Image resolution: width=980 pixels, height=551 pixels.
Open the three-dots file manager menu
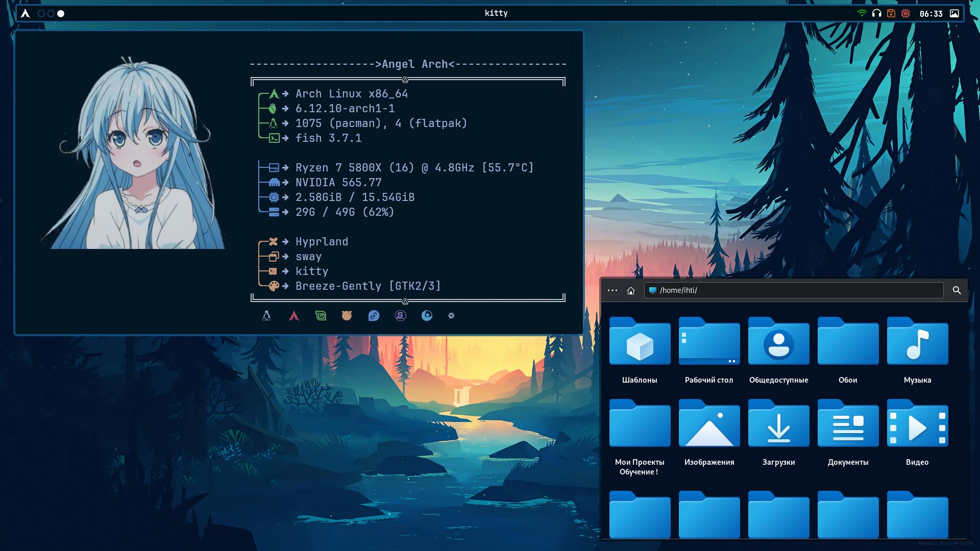(612, 290)
